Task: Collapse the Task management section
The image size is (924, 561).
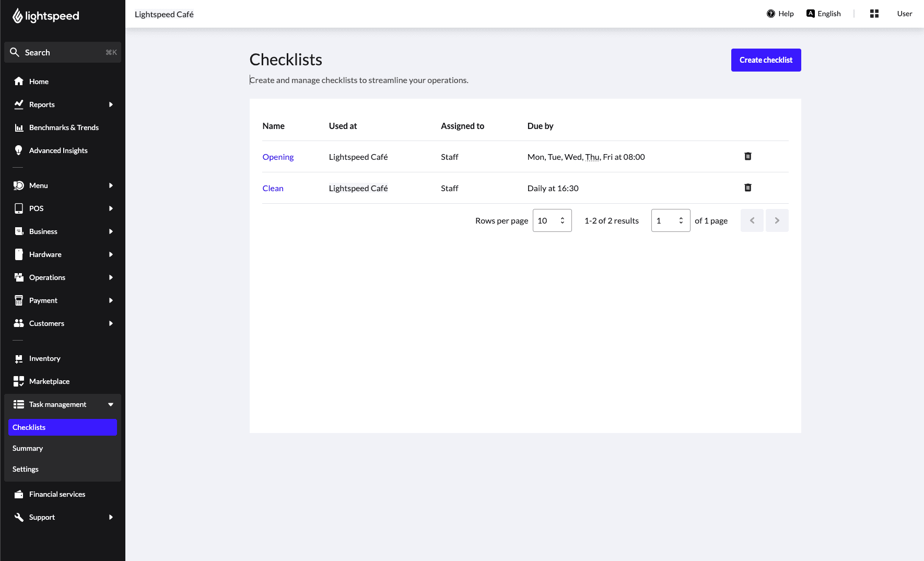Action: point(110,404)
